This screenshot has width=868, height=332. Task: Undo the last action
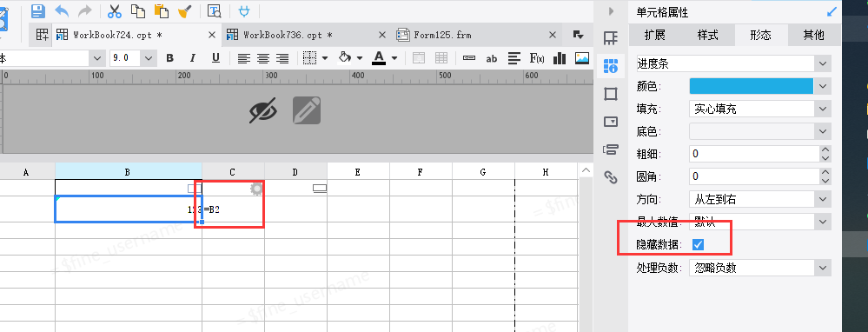(x=62, y=10)
